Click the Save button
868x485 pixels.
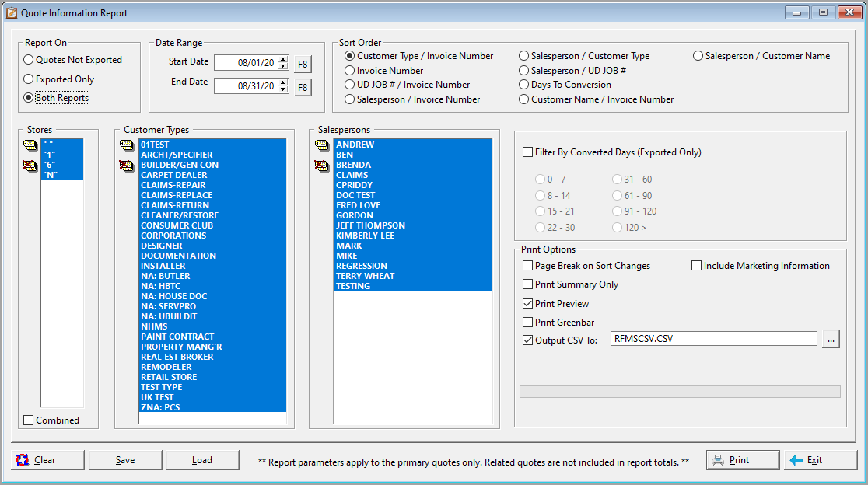coord(125,460)
